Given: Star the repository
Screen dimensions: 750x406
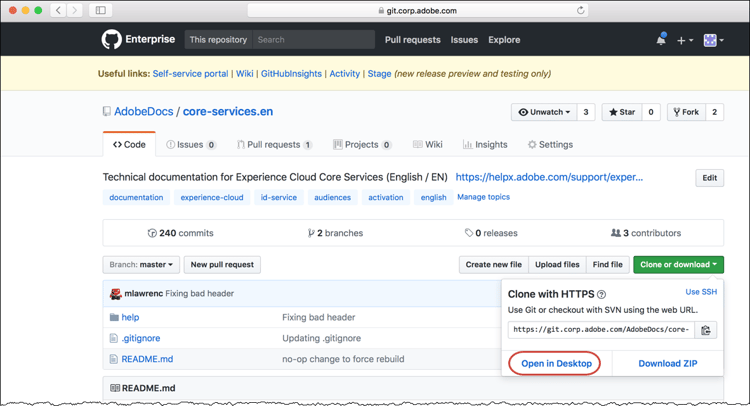Looking at the screenshot, I should pos(622,112).
